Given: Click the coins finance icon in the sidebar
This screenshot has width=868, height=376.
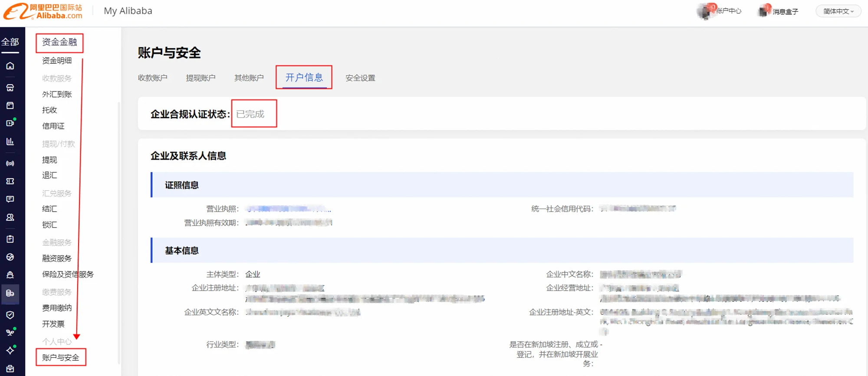Looking at the screenshot, I should [x=10, y=293].
